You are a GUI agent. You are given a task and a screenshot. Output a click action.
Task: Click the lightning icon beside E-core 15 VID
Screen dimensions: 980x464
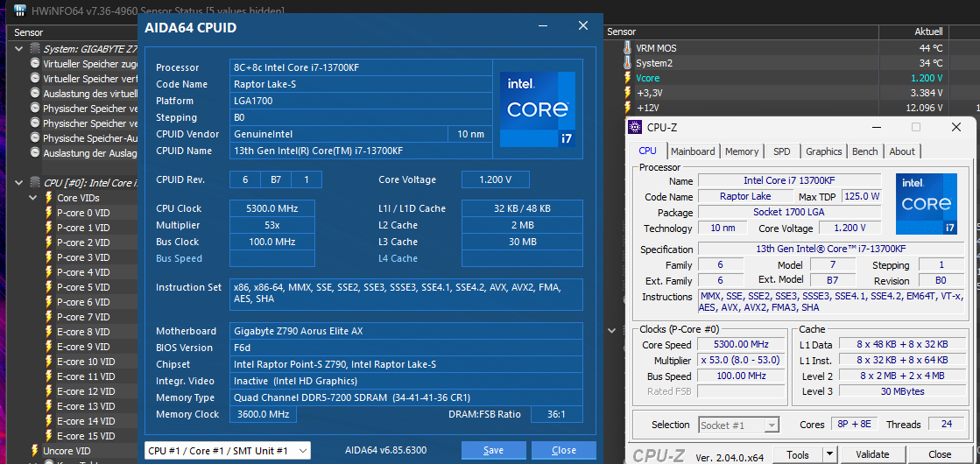48,436
